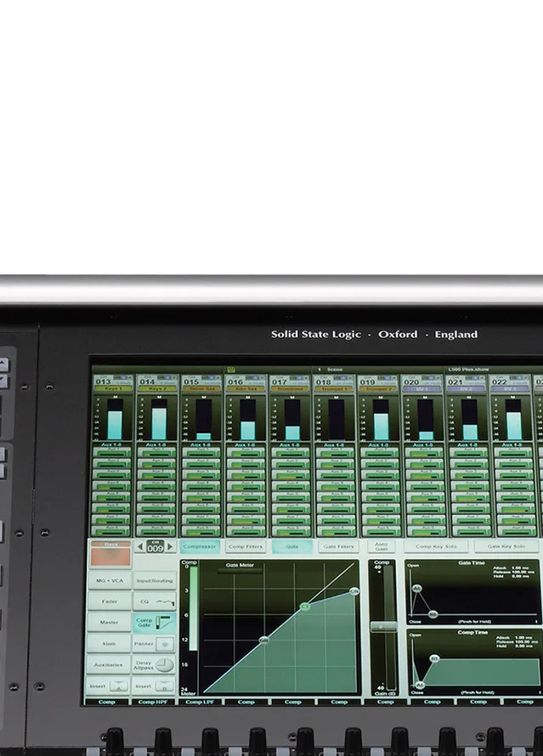Tap the 'Comp HPF' encoder label
The image size is (543, 756).
click(153, 702)
